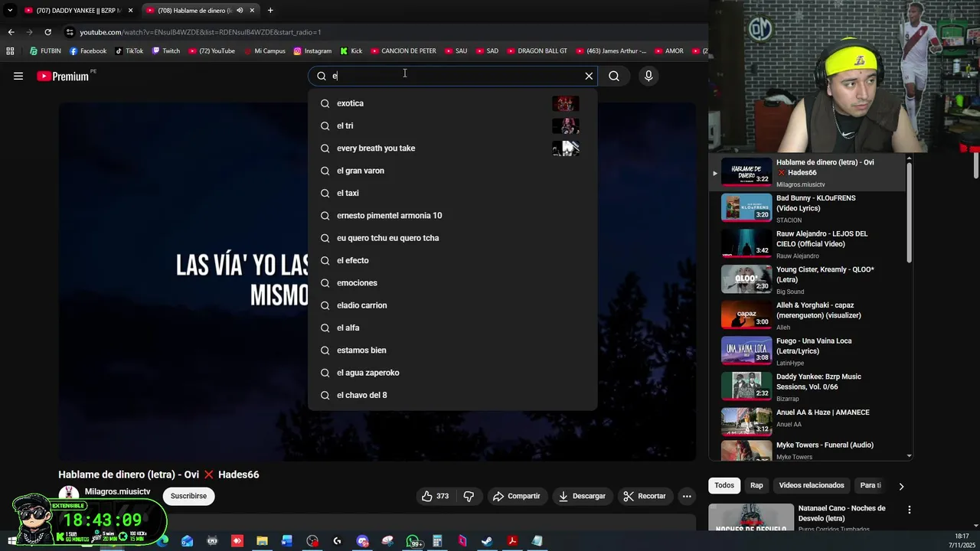The height and width of the screenshot is (551, 980).
Task: Open Facebook bookmark
Action: click(88, 51)
